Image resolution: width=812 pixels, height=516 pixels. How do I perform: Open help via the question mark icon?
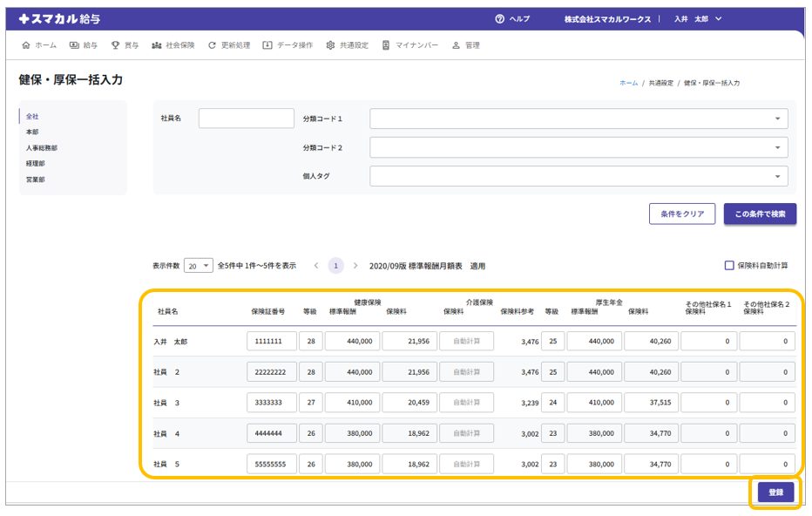point(499,19)
